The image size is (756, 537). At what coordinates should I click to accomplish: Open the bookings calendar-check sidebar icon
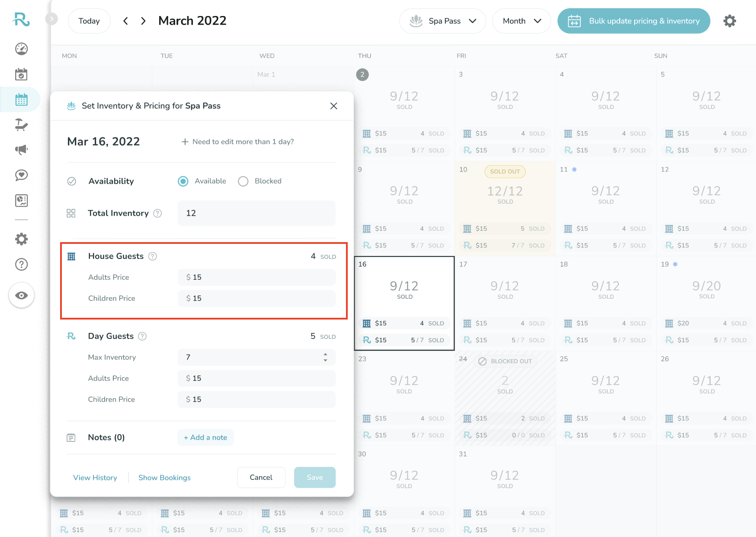pyautogui.click(x=21, y=74)
